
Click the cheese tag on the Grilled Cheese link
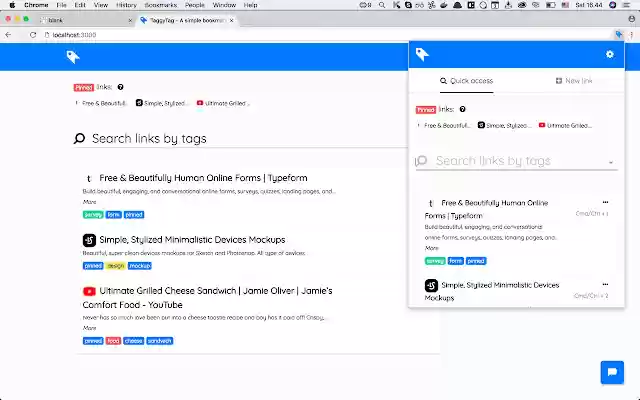(x=133, y=341)
